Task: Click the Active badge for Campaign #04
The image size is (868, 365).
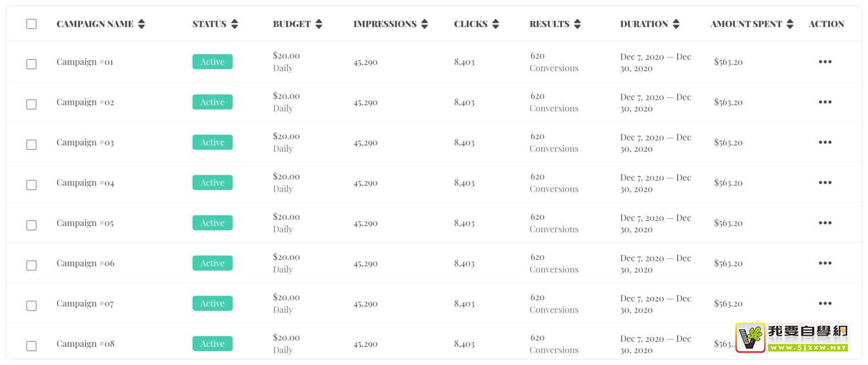Action: [x=212, y=183]
